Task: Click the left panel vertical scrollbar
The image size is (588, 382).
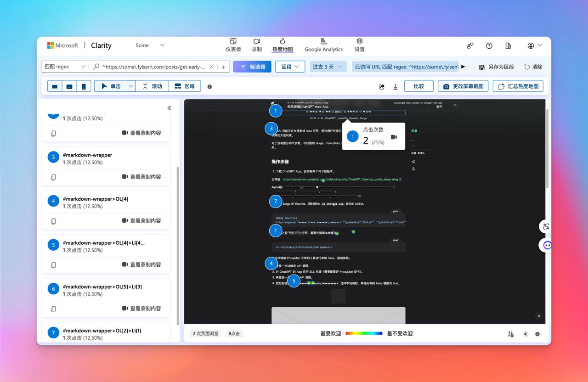Action: (178, 246)
